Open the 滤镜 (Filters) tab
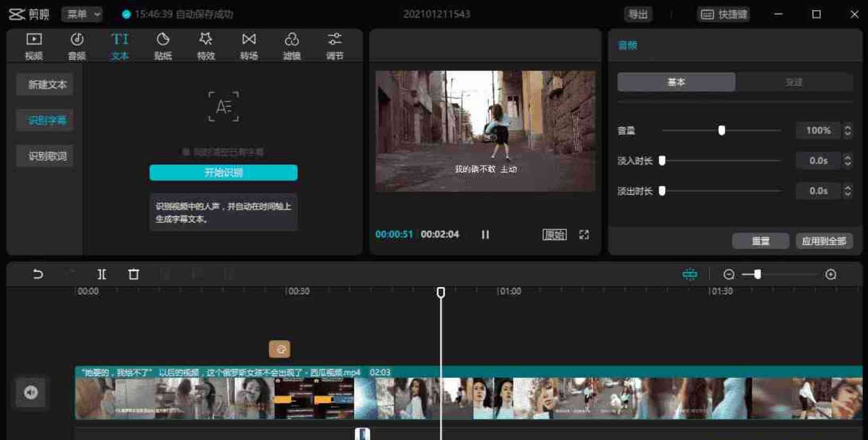 point(292,46)
